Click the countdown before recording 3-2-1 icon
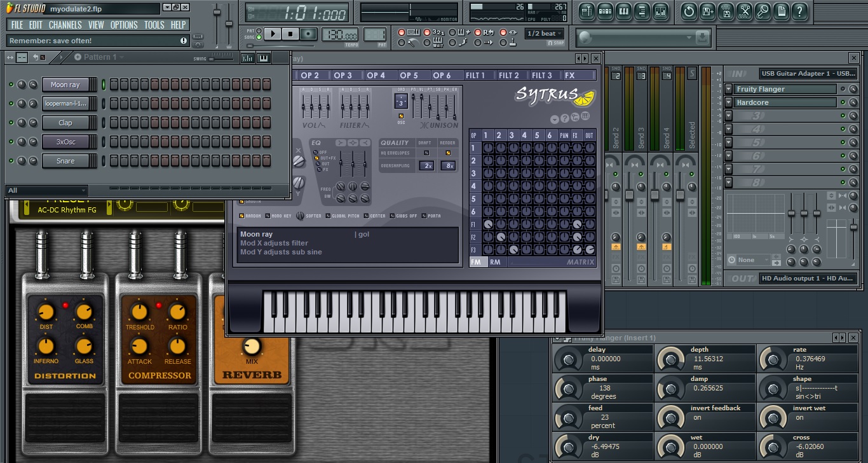Image resolution: width=868 pixels, height=463 pixels. pos(438,32)
